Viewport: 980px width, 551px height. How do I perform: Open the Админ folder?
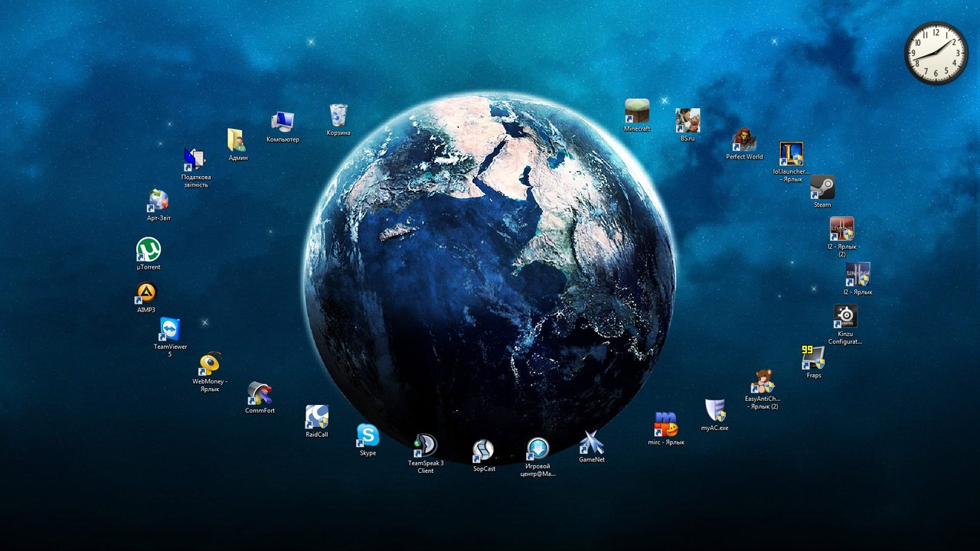tap(237, 140)
